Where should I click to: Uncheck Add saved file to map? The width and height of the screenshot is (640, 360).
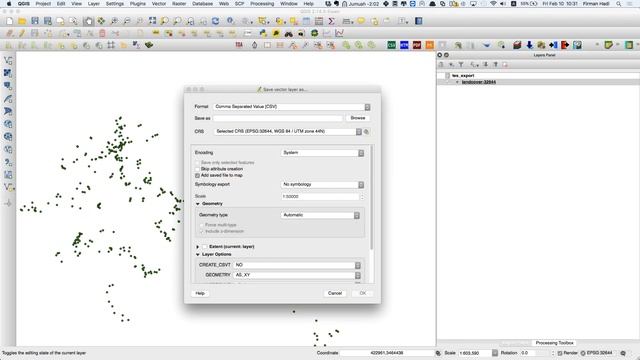(x=198, y=176)
